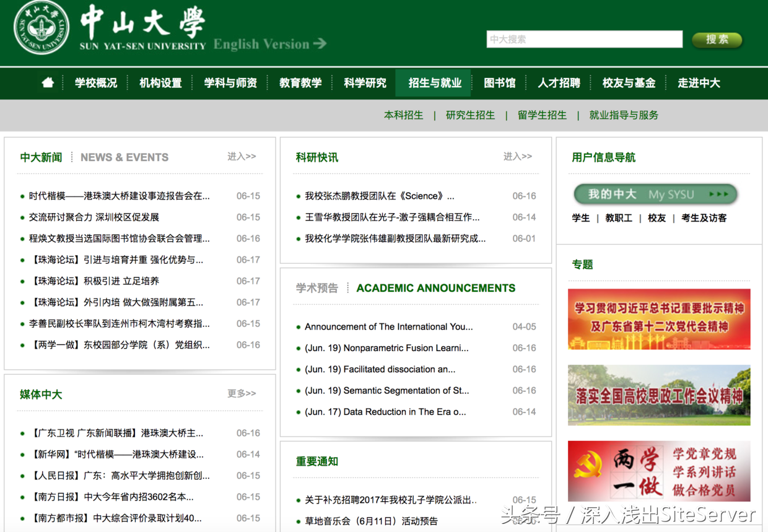
Task: Open the 落实全国高校思政工作会议精神 banner
Action: tap(659, 395)
